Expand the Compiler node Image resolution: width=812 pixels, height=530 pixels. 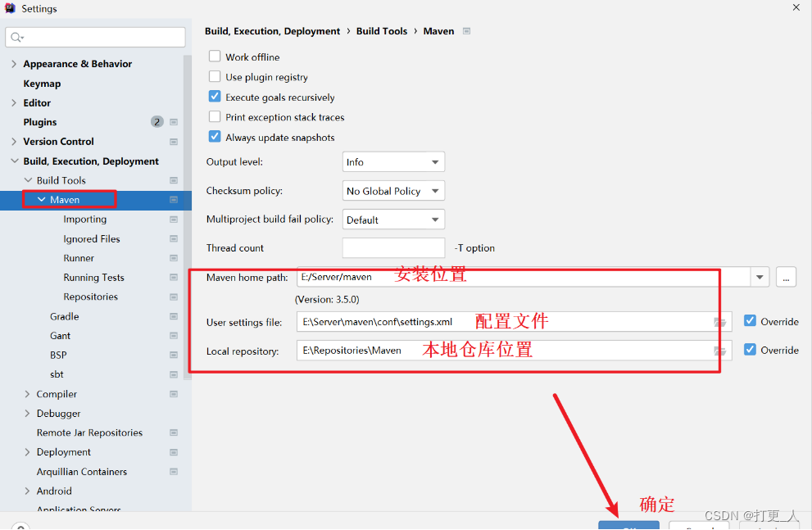27,394
